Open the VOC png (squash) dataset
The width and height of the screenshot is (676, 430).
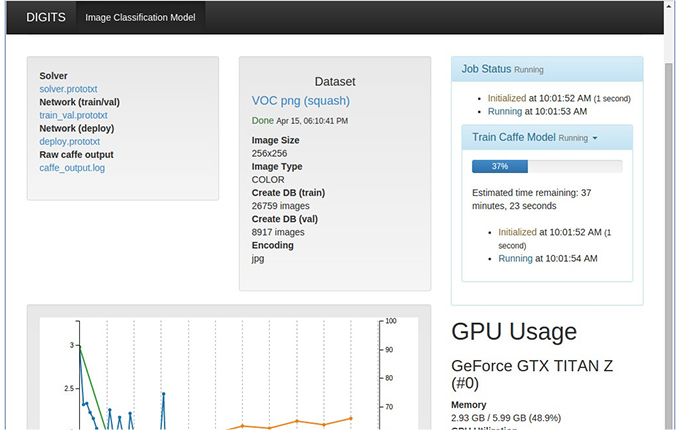coord(300,101)
